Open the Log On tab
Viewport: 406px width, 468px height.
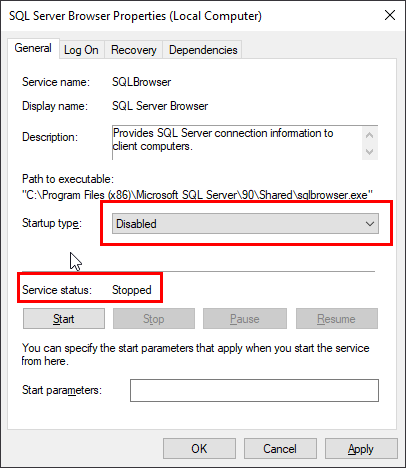[x=81, y=50]
